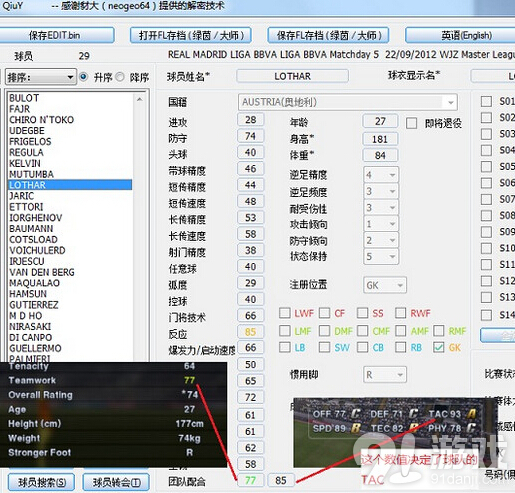This screenshot has width=515, height=493.
Task: Open FL save via 打开FL存档 button
Action: click(x=191, y=35)
